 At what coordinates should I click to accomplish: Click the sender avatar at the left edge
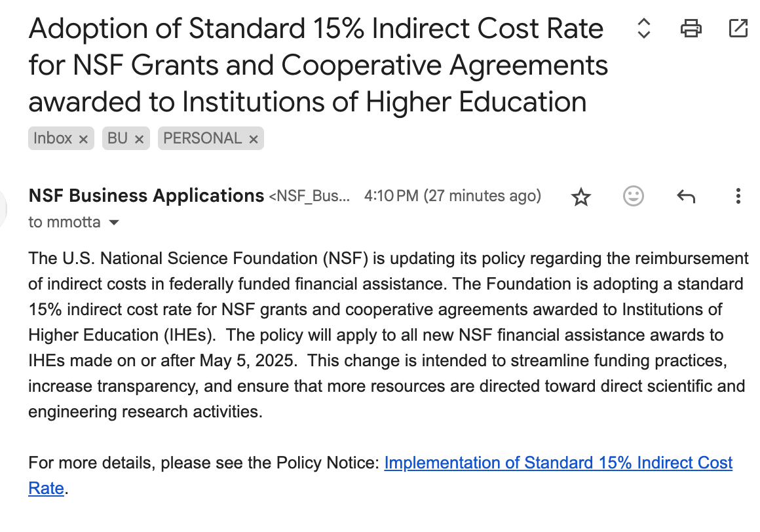click(3, 208)
